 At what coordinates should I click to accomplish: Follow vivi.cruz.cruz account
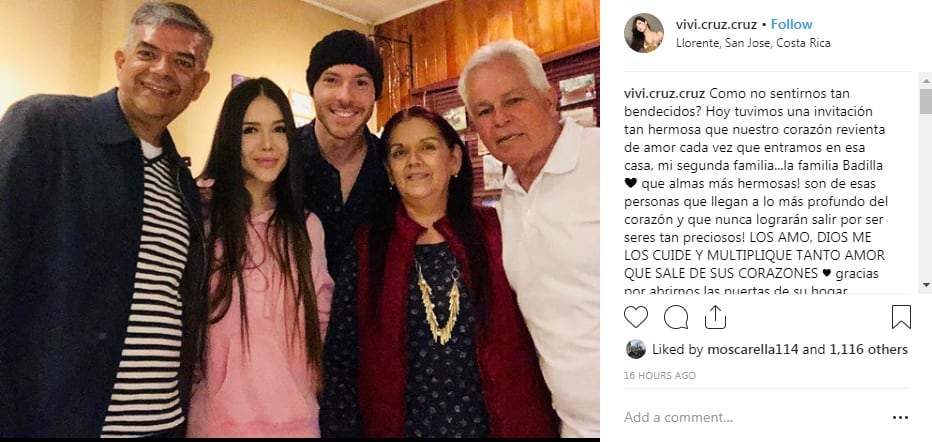(791, 24)
